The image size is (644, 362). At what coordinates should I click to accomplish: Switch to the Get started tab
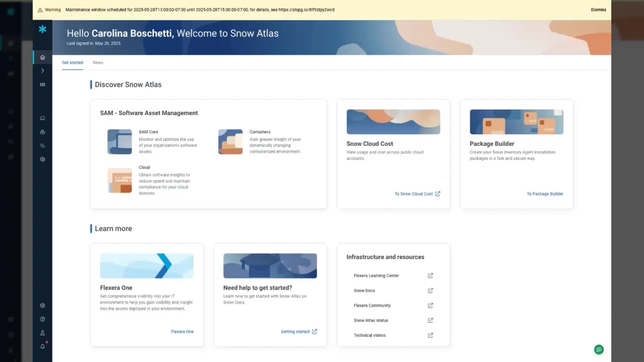pos(72,62)
